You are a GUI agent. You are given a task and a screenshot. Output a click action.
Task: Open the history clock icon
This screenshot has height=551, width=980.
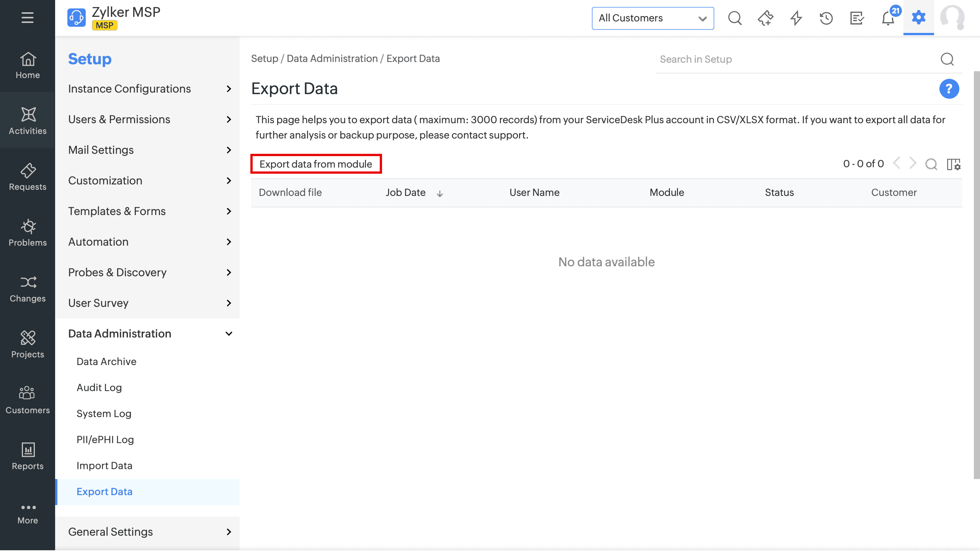tap(826, 18)
